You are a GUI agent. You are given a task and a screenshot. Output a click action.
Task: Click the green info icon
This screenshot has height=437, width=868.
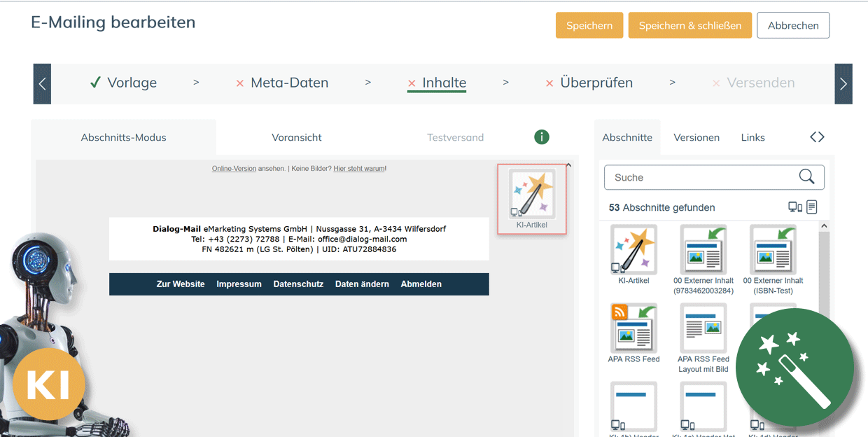pos(541,137)
